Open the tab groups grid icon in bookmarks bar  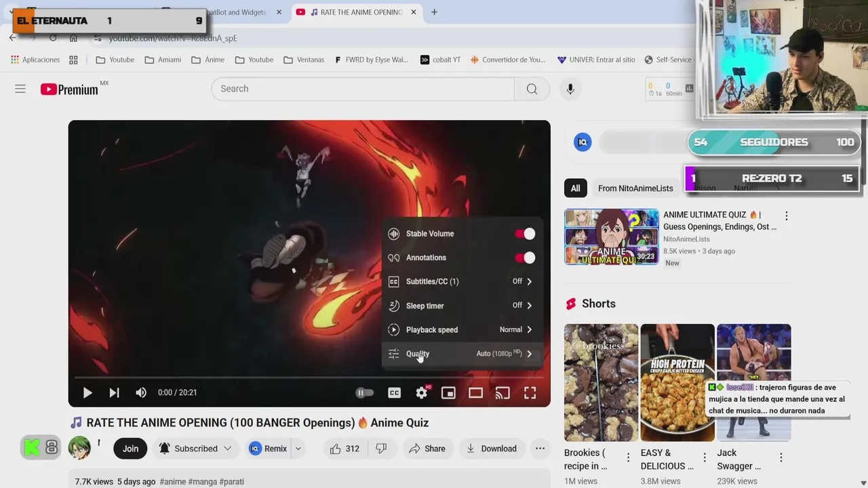(73, 60)
